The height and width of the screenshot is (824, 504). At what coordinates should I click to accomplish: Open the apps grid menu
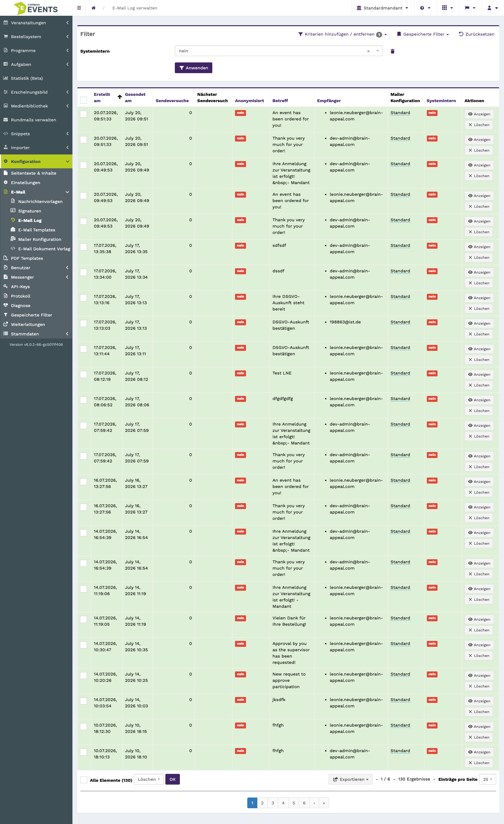(x=448, y=8)
